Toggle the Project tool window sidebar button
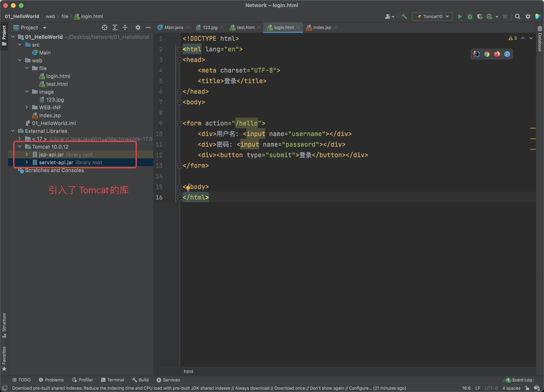Image resolution: width=544 pixels, height=392 pixels. click(x=4, y=35)
